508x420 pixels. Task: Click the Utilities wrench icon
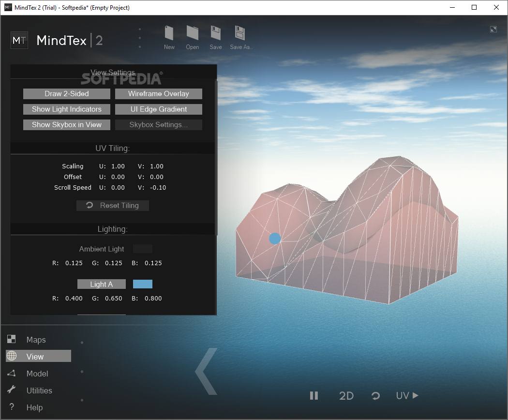click(x=11, y=389)
